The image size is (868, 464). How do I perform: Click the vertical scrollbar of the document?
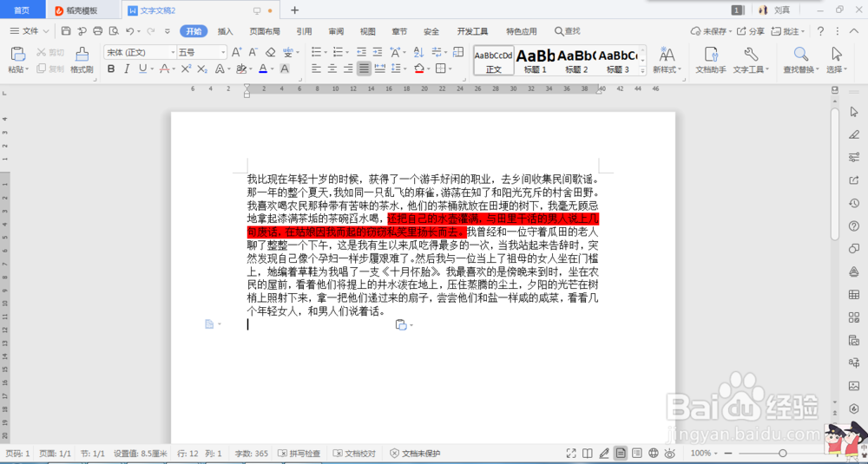coord(835,173)
